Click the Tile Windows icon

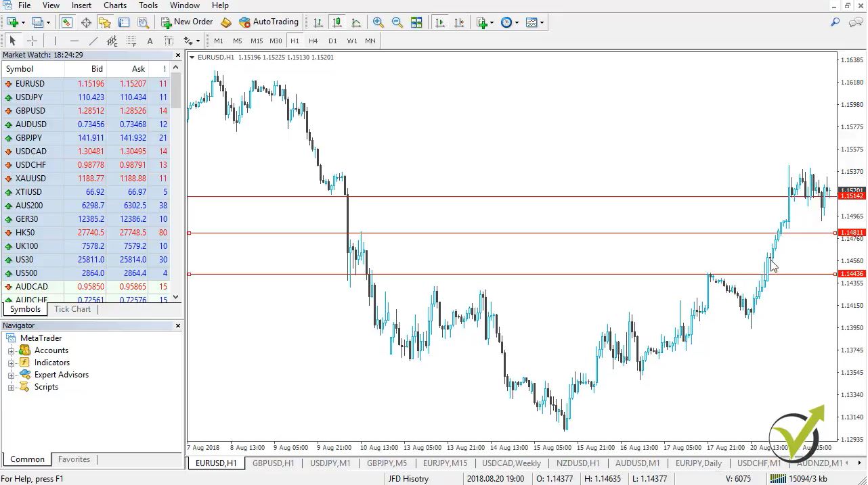point(417,22)
